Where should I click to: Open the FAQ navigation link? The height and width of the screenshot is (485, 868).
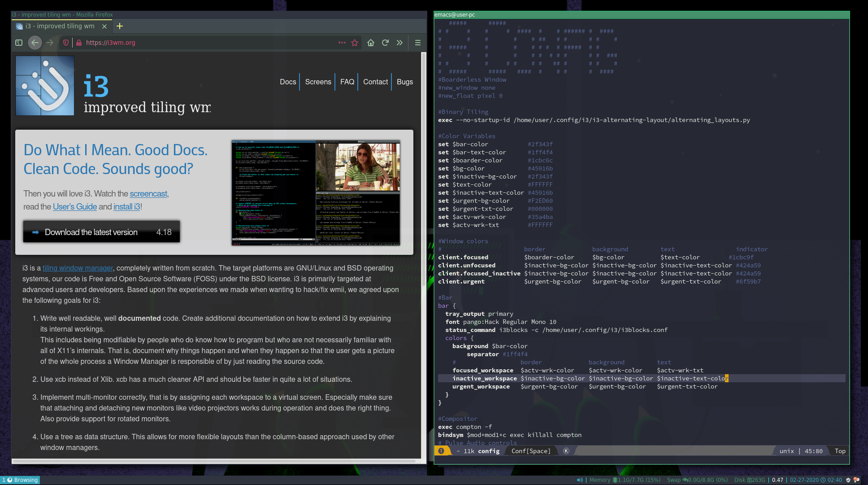(x=347, y=82)
